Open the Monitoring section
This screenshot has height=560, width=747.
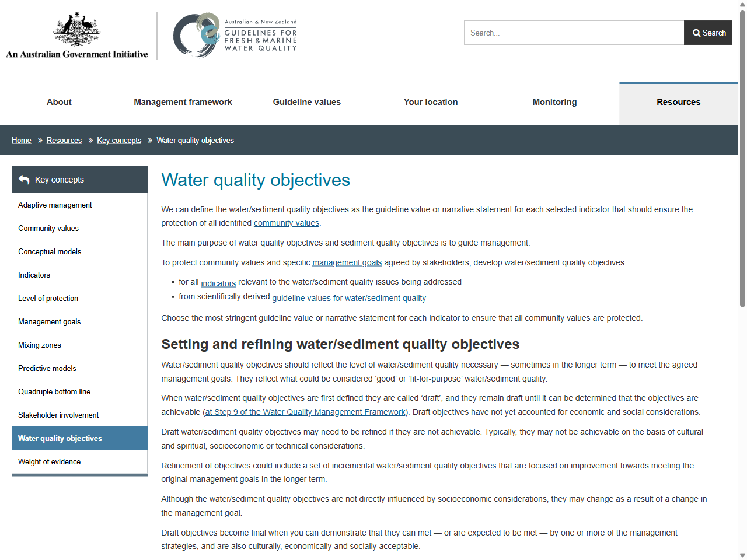click(554, 102)
